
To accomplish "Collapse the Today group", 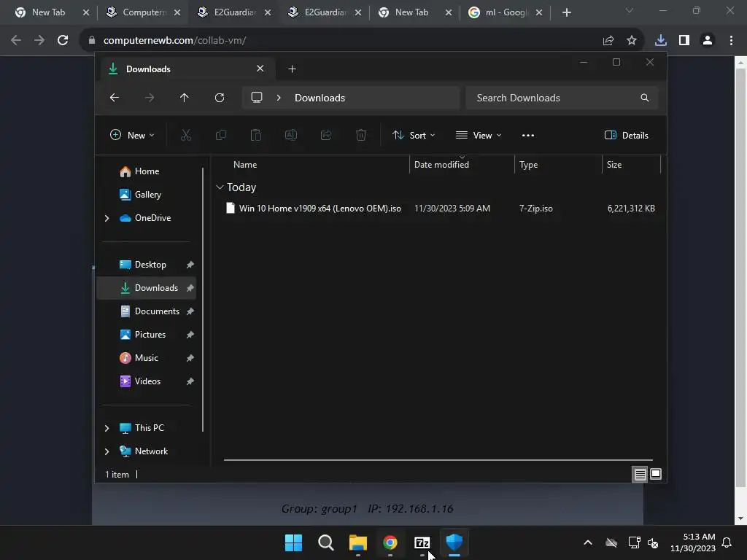I will [220, 187].
